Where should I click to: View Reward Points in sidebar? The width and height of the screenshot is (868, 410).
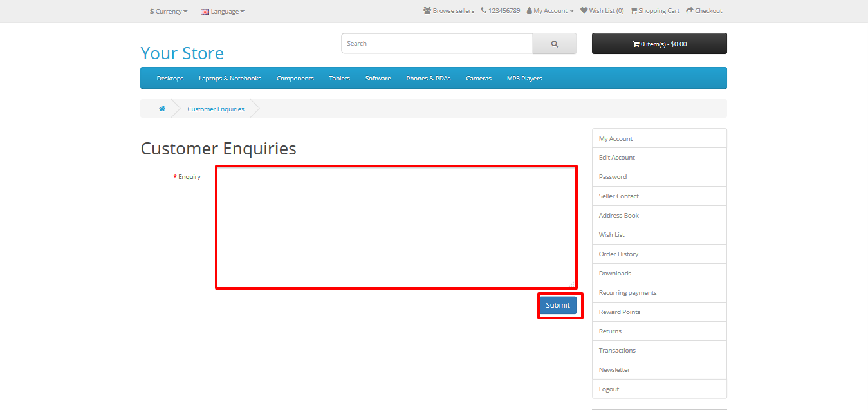(660, 312)
